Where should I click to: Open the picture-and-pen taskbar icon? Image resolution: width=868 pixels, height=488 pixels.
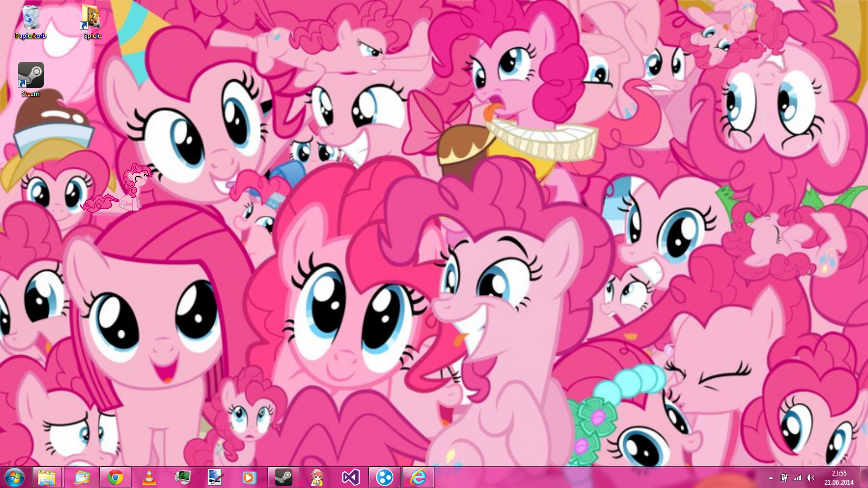[x=215, y=478]
